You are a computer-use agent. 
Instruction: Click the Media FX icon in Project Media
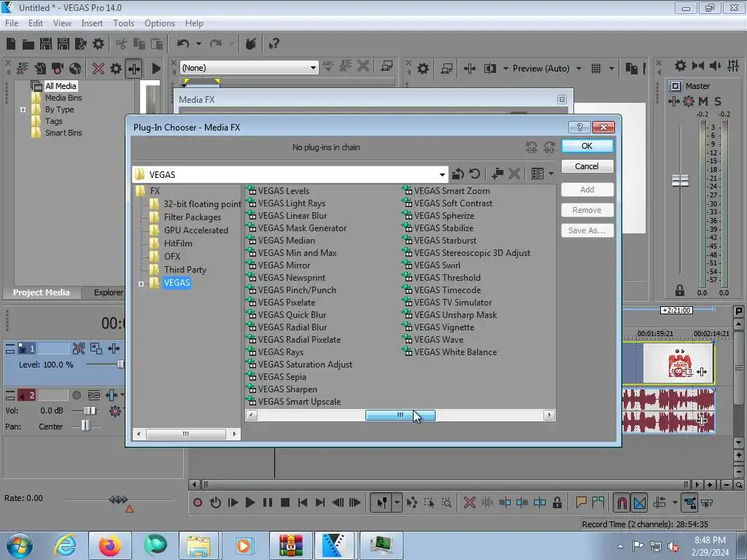tap(134, 69)
